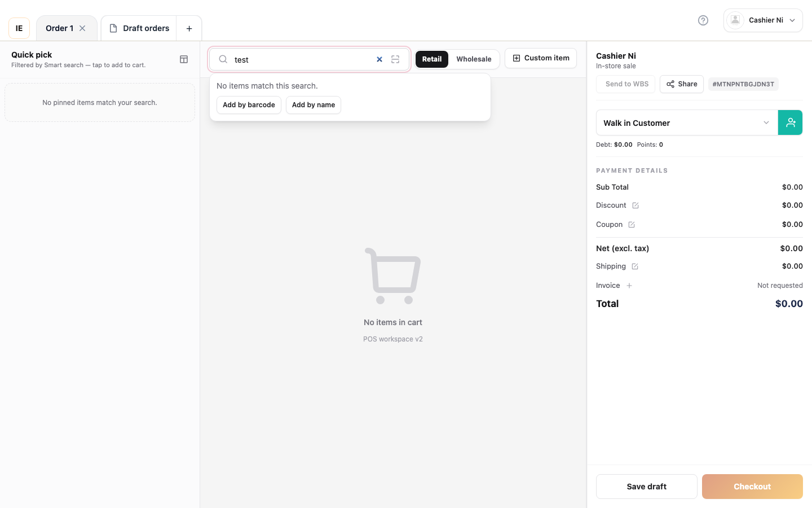Image resolution: width=812 pixels, height=508 pixels.
Task: Toggle the Quick pick layout icon
Action: [184, 59]
